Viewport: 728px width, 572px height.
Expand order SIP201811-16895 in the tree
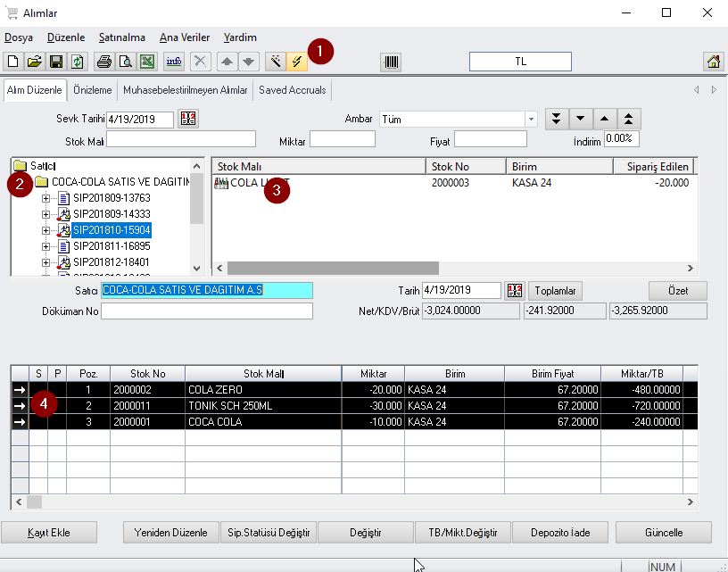click(45, 246)
